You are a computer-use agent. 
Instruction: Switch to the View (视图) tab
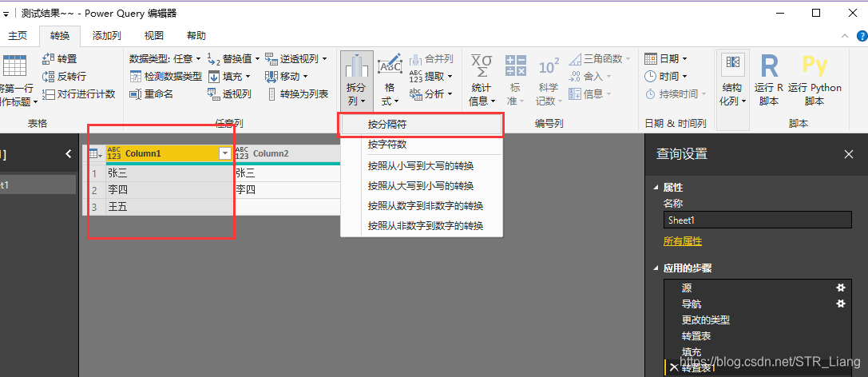pos(154,36)
